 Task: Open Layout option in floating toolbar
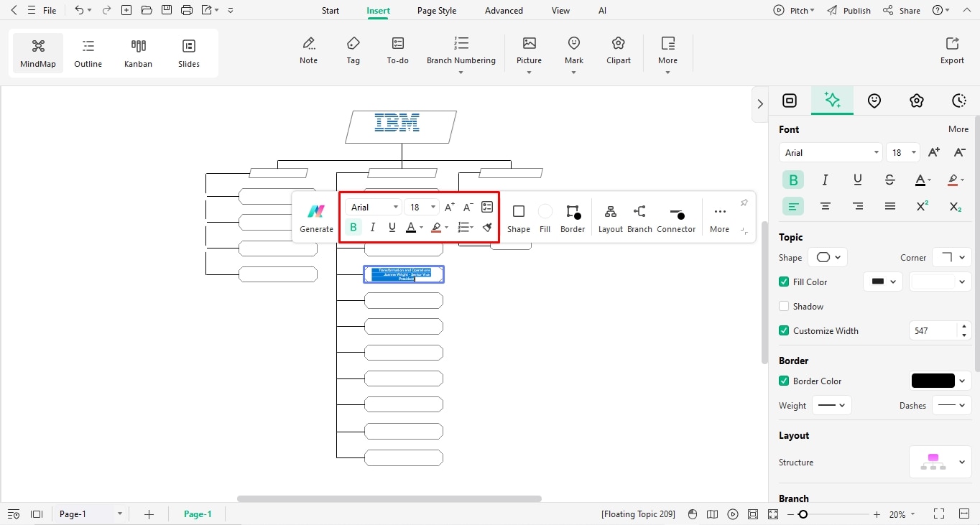(611, 218)
